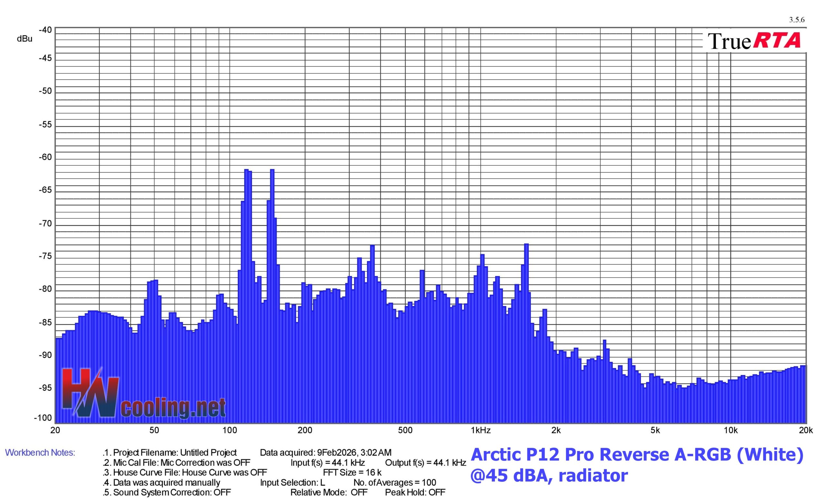Click the 'FFT Size = 16 k' text

[352, 472]
